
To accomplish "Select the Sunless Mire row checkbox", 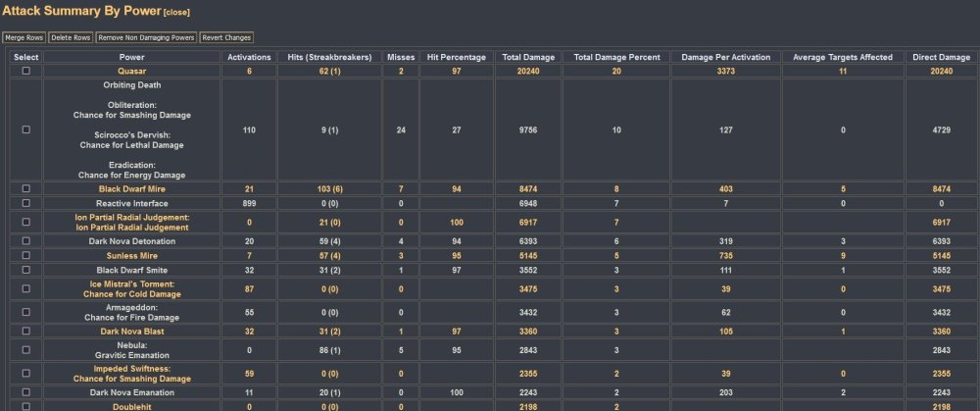I will coord(26,254).
